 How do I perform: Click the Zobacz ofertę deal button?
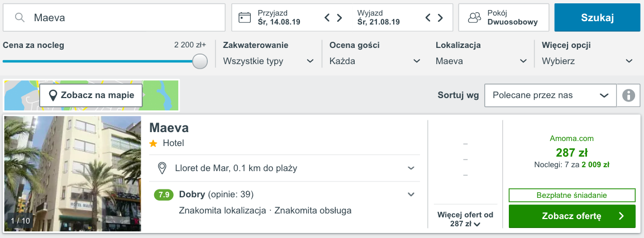click(572, 216)
